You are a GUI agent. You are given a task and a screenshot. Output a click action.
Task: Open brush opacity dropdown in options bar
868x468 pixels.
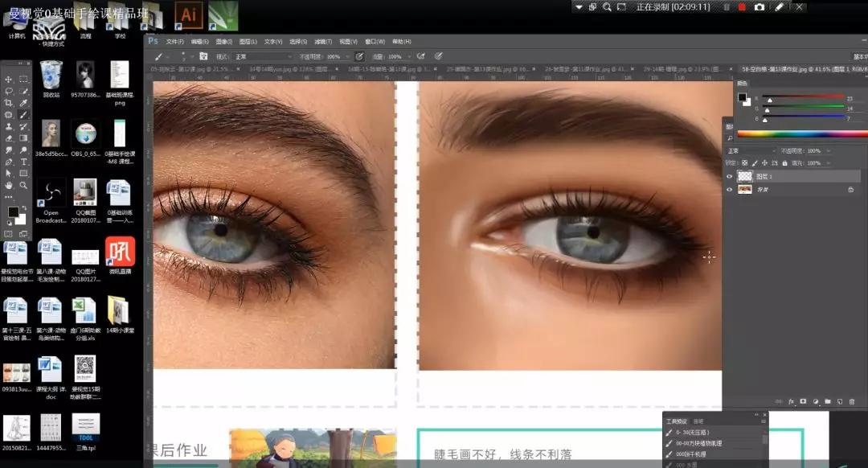(x=347, y=56)
